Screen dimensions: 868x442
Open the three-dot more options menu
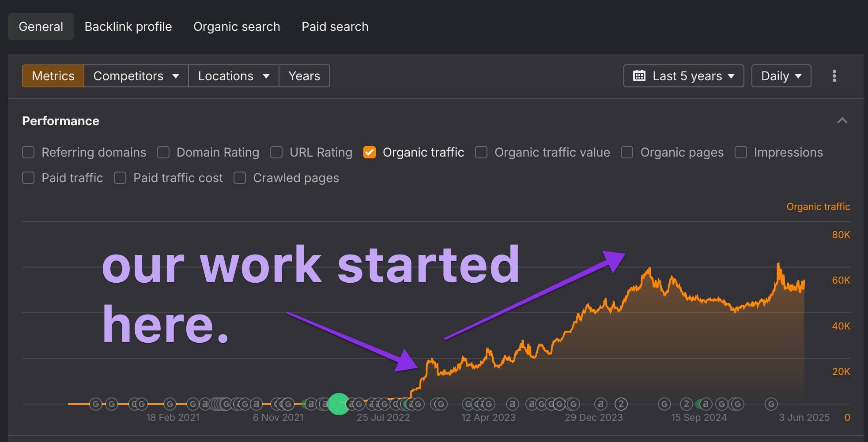(834, 76)
